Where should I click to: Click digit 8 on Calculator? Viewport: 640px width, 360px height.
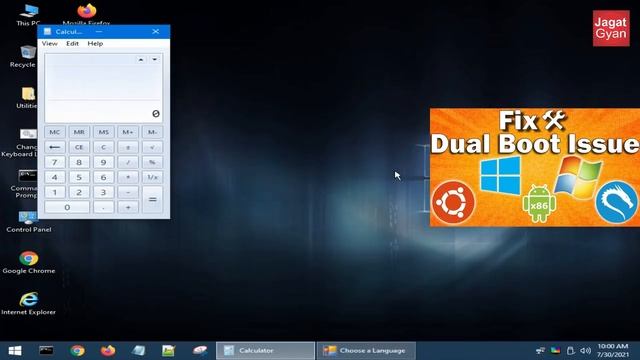79,162
